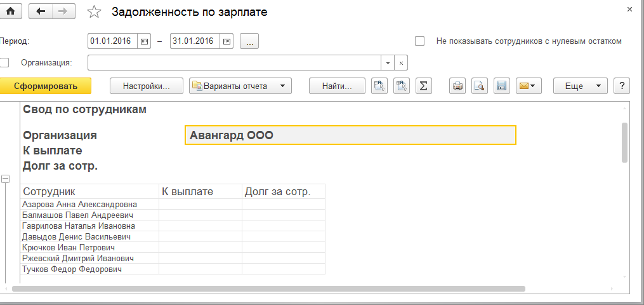Collapse the employee group with minus toggle
This screenshot has height=305, width=644.
[6, 179]
